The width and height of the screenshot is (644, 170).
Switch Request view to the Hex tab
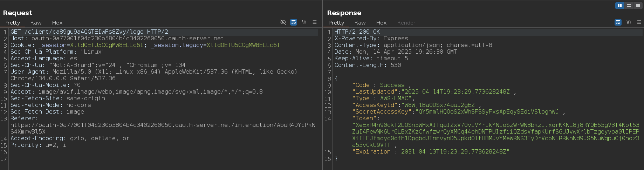(x=57, y=22)
